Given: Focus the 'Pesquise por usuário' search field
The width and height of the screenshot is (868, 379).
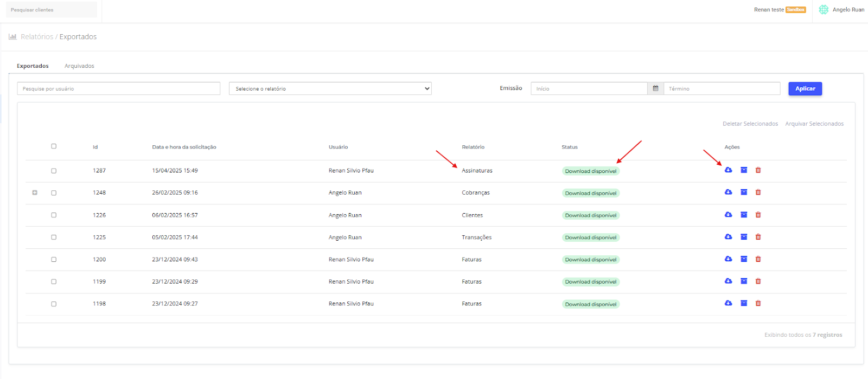Looking at the screenshot, I should tap(118, 88).
